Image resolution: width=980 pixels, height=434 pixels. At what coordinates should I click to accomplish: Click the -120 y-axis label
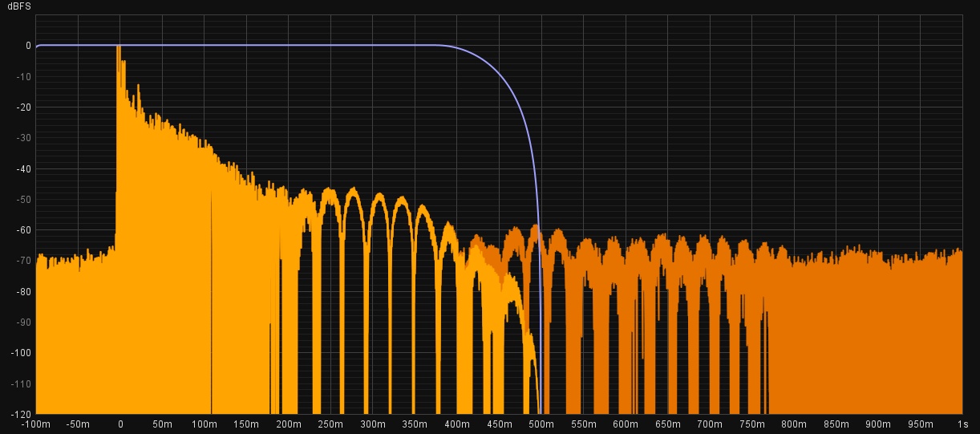pyautogui.click(x=21, y=414)
